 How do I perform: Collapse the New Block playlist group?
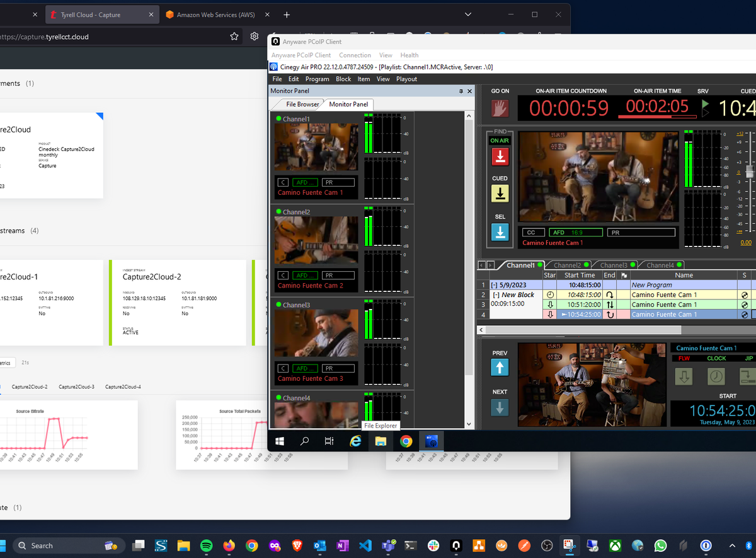[496, 295]
